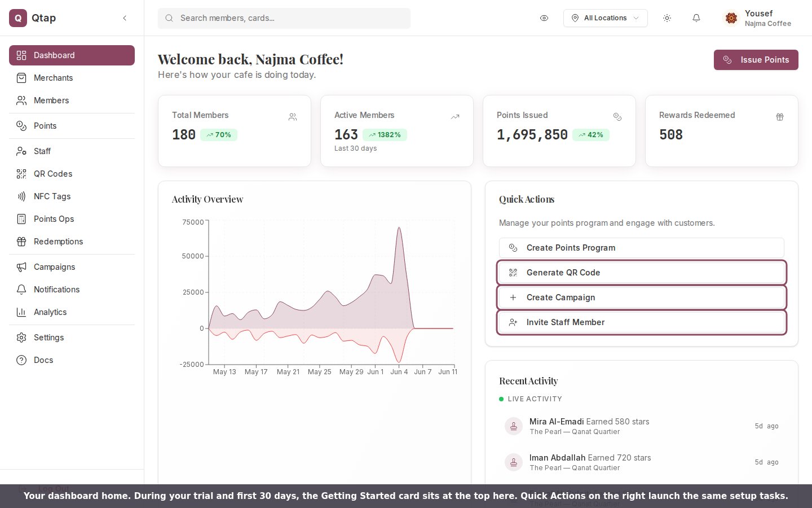Image resolution: width=812 pixels, height=508 pixels.
Task: Click the 42% growth badge
Action: point(591,135)
